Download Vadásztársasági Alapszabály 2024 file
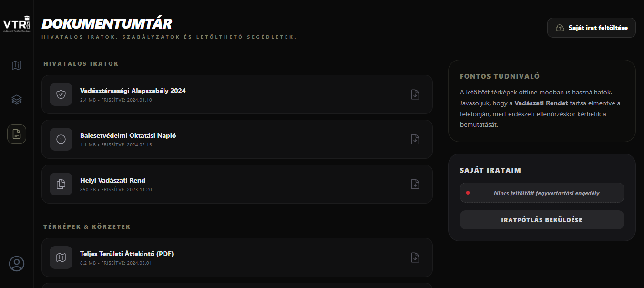Image resolution: width=644 pixels, height=288 pixels. (415, 94)
